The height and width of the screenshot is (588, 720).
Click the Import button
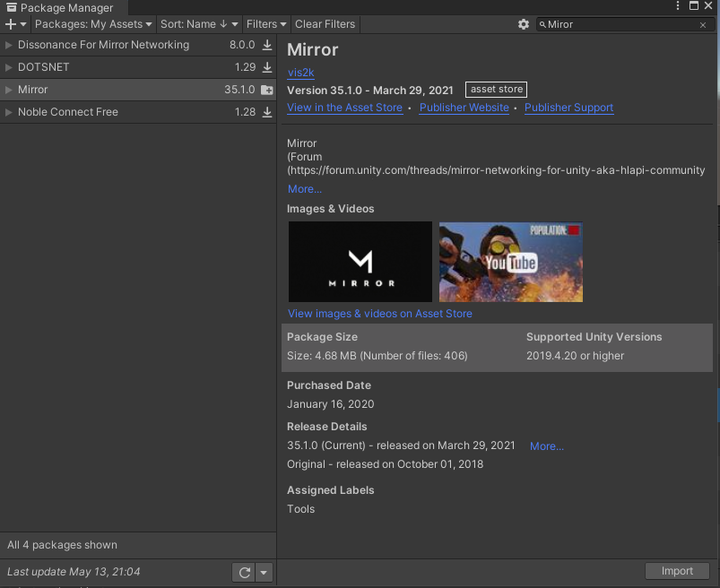[x=677, y=571]
